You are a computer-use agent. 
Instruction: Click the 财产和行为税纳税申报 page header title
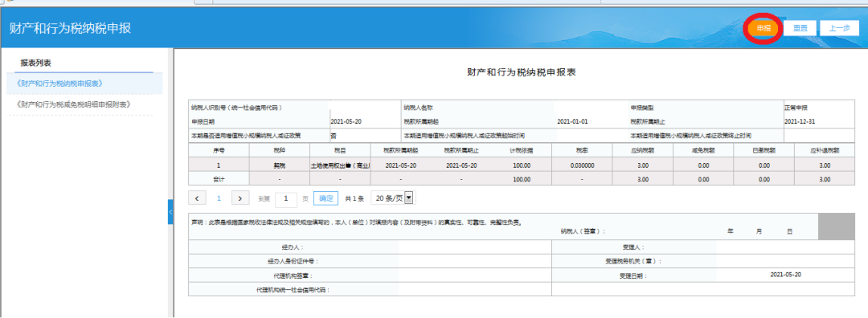[70, 29]
